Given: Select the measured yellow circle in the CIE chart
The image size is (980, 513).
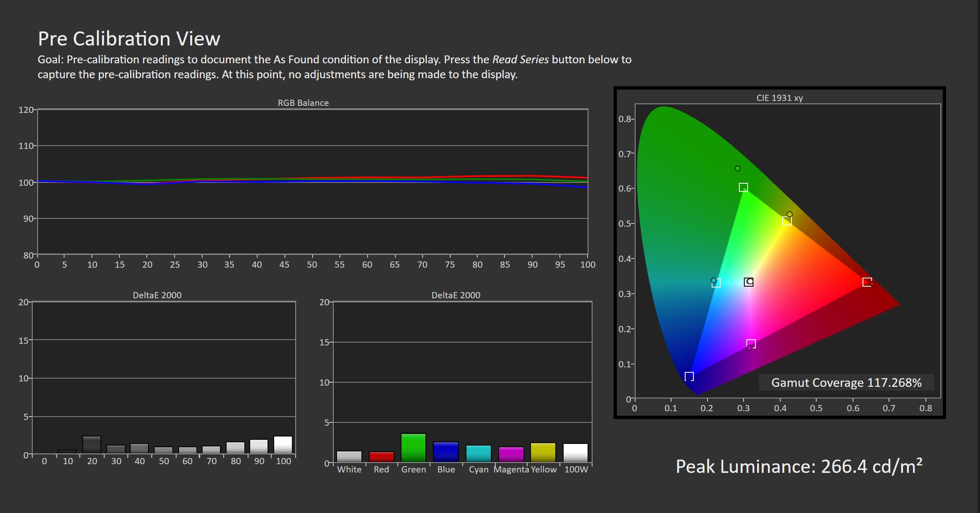Looking at the screenshot, I should [789, 214].
